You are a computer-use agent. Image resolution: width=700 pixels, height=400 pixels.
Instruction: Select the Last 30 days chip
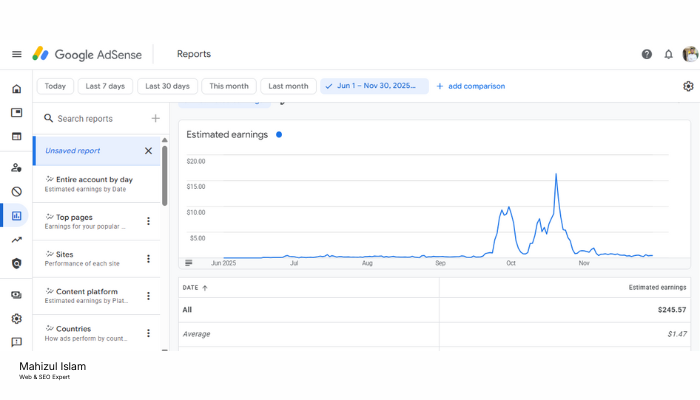pyautogui.click(x=167, y=86)
